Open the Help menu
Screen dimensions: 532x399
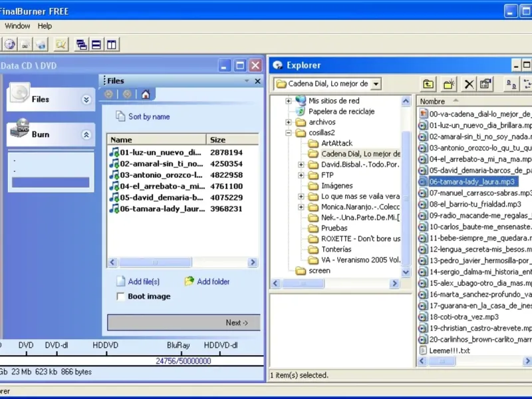coord(45,26)
